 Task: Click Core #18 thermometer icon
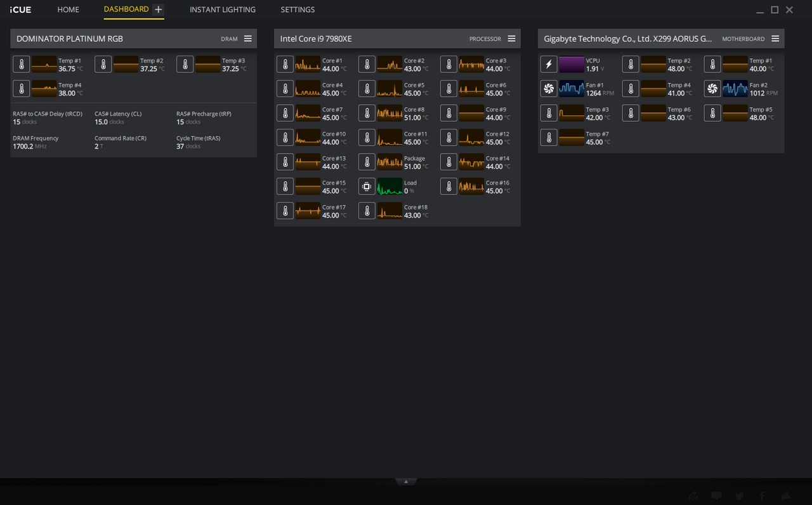coord(367,211)
